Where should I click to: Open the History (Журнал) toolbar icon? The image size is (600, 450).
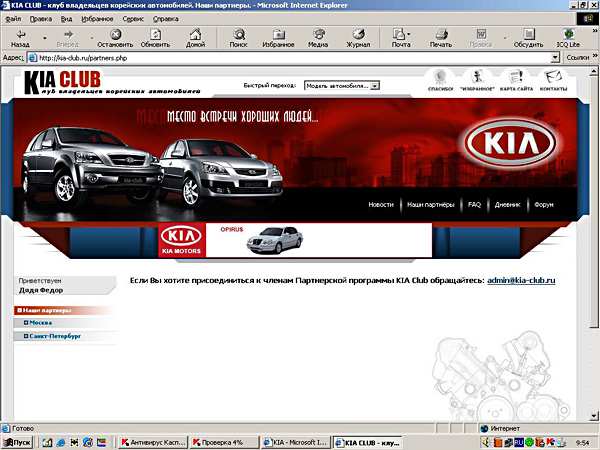[357, 38]
